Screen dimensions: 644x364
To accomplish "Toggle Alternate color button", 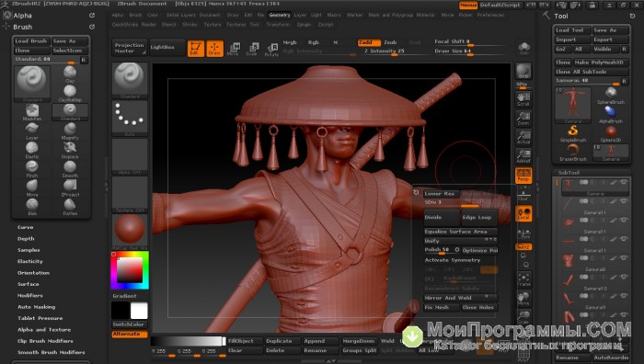I will point(130,334).
